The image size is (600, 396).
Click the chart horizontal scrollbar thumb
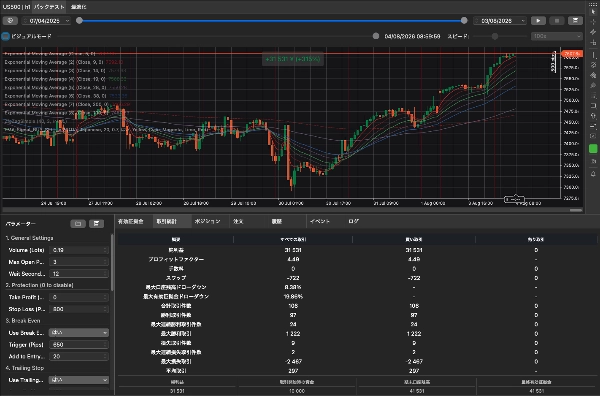point(576,210)
